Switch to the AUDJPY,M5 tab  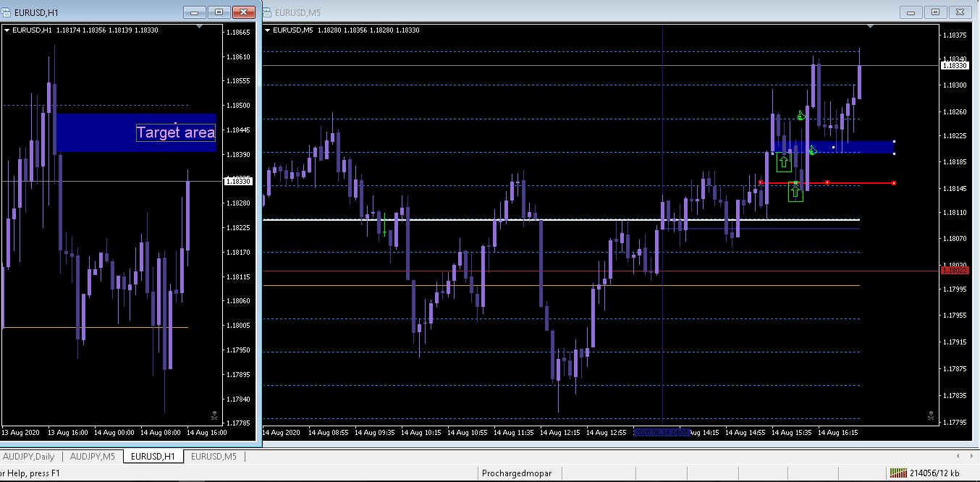point(91,457)
